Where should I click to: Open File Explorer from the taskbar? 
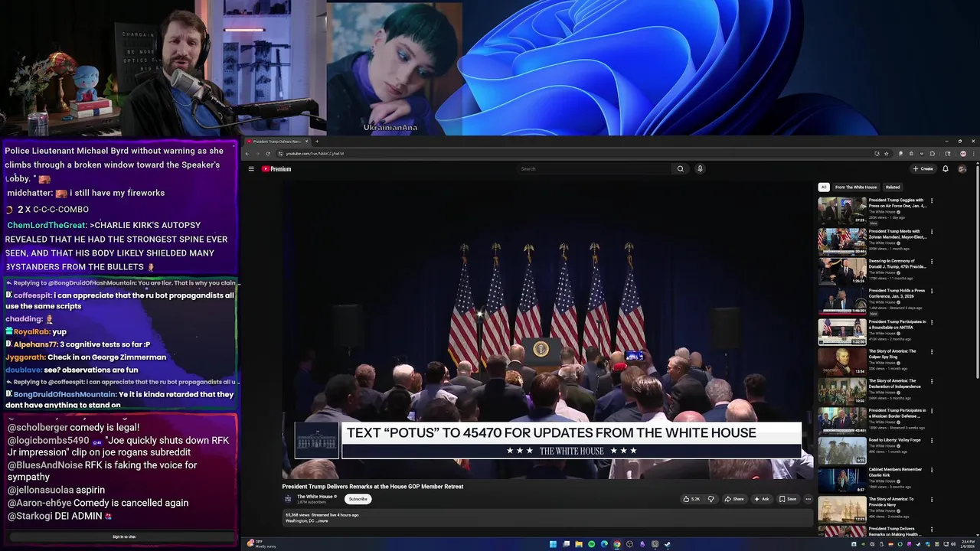coord(578,544)
